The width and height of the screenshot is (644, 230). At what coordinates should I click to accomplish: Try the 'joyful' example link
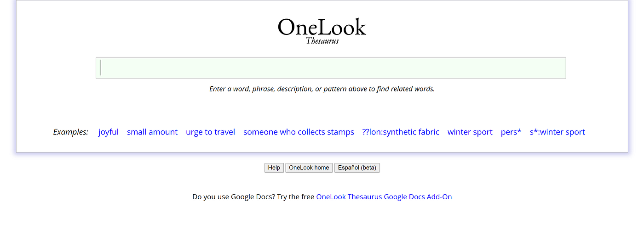(x=109, y=132)
